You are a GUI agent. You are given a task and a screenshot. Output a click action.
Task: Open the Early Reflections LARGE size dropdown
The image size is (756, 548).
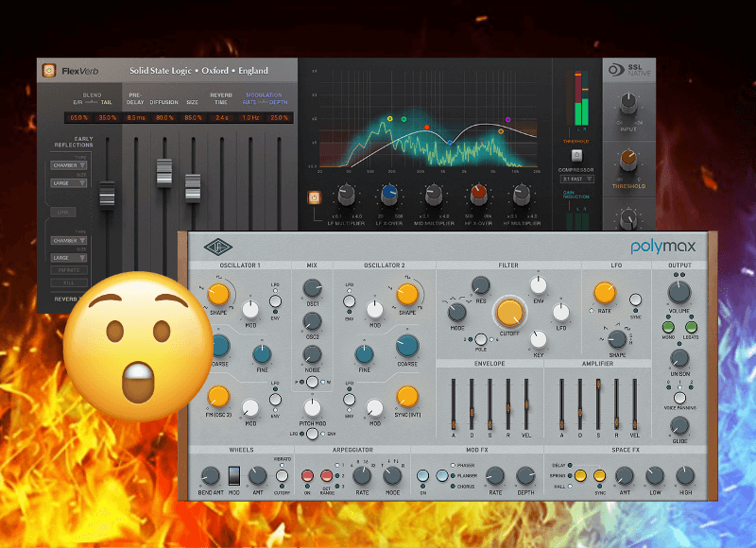point(68,183)
